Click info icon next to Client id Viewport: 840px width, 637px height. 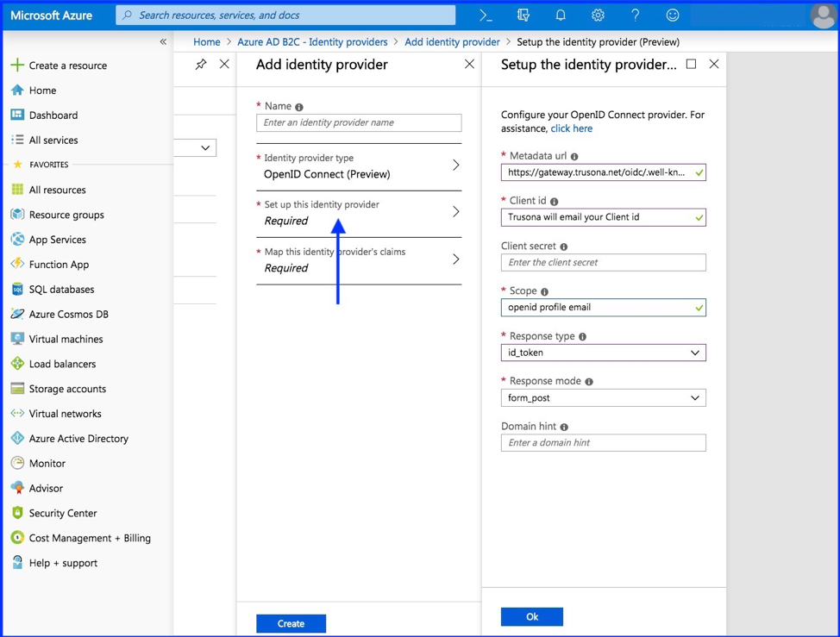click(x=554, y=202)
